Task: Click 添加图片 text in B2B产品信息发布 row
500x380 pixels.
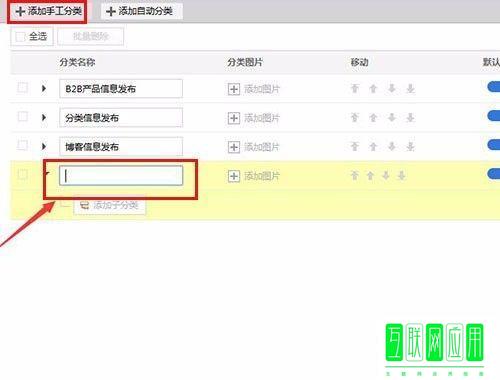Action: tap(262, 89)
